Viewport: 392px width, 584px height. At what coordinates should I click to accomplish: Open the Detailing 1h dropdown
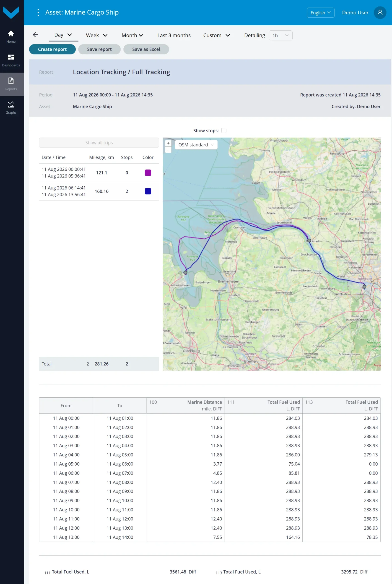[x=280, y=35]
